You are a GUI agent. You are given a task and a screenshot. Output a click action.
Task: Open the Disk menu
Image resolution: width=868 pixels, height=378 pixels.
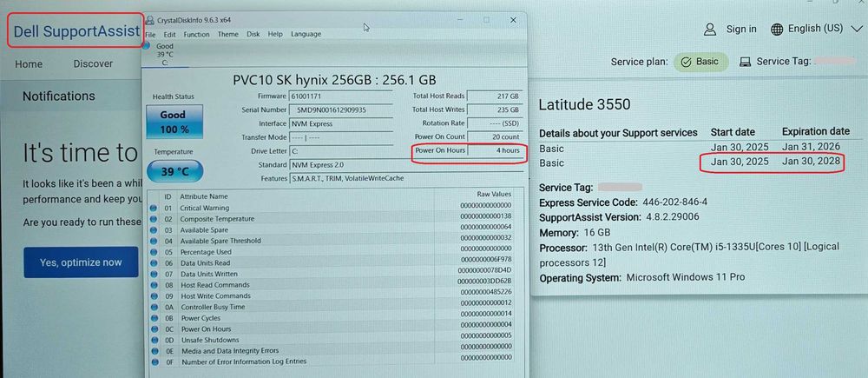point(253,35)
